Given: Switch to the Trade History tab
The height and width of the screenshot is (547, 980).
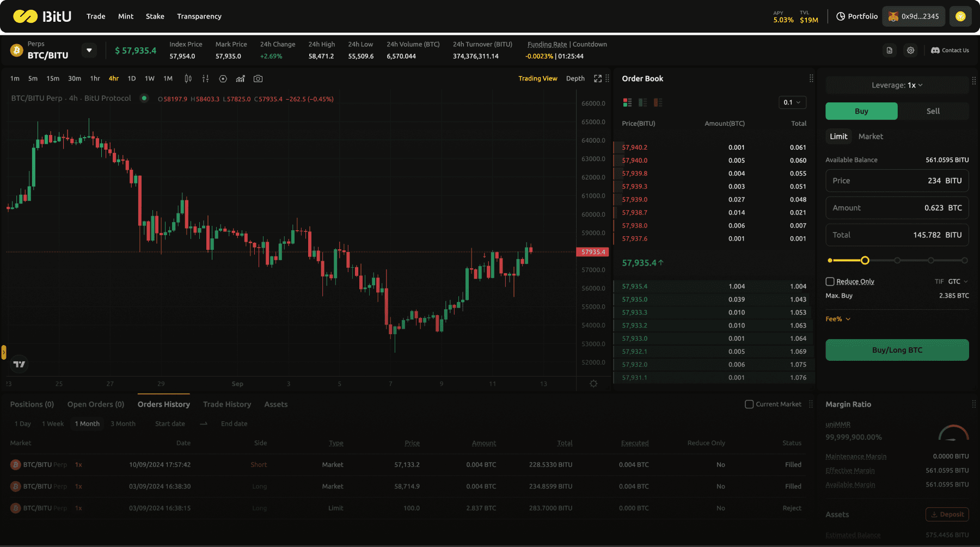Looking at the screenshot, I should (x=227, y=404).
